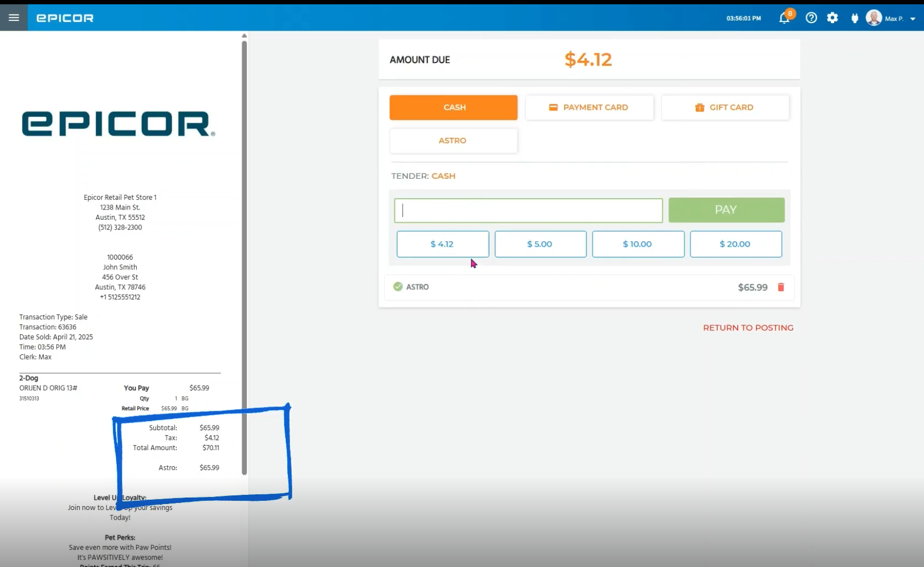Open the hamburger navigation menu
This screenshot has height=567, width=924.
tap(13, 18)
